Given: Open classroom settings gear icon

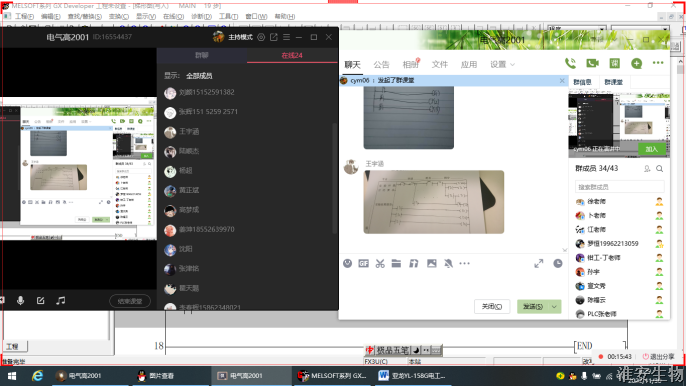Looking at the screenshot, I should (x=261, y=37).
